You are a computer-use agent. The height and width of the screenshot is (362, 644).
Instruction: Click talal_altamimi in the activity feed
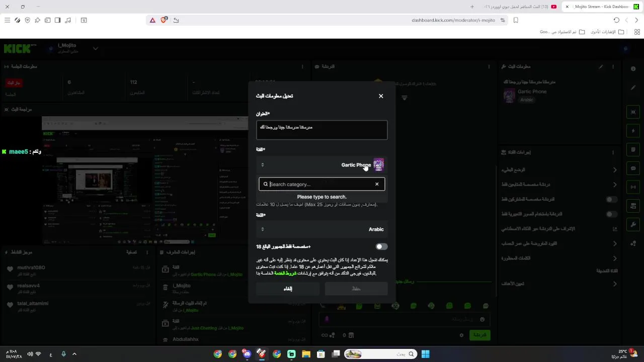point(33,304)
